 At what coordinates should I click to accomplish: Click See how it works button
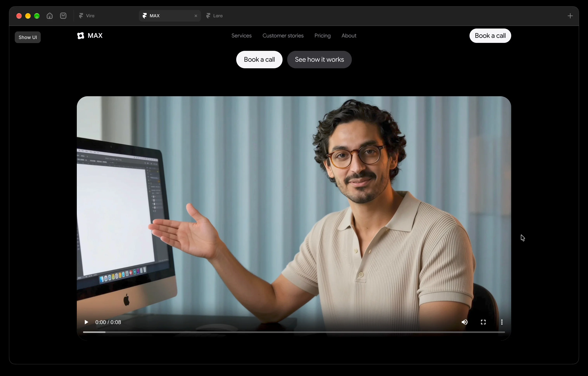point(319,60)
